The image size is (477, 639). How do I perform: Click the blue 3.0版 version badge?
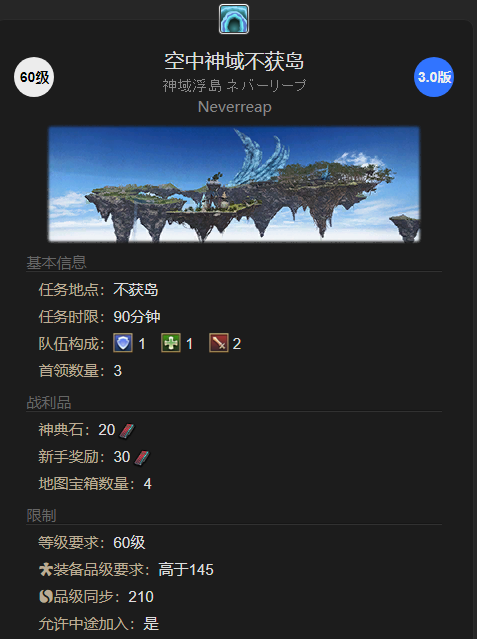click(x=434, y=77)
